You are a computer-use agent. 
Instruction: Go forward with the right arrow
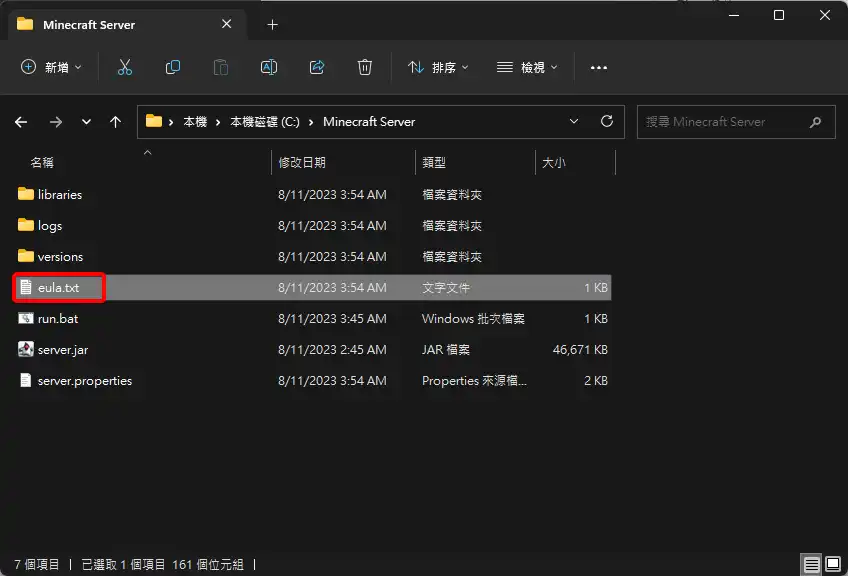click(56, 122)
